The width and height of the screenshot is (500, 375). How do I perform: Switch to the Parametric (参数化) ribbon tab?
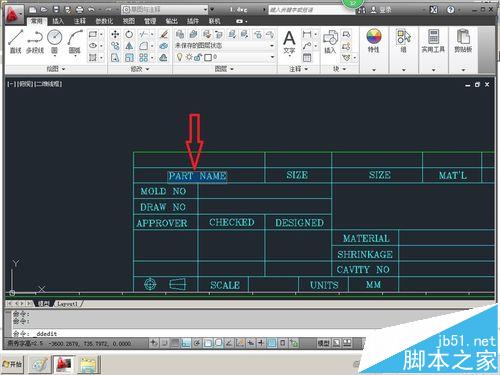tap(104, 21)
